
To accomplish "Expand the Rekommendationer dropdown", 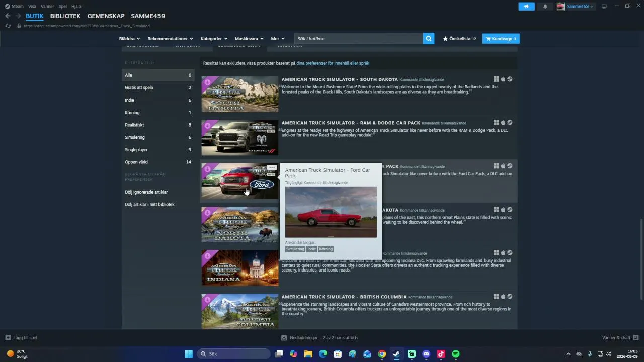I will [x=170, y=39].
